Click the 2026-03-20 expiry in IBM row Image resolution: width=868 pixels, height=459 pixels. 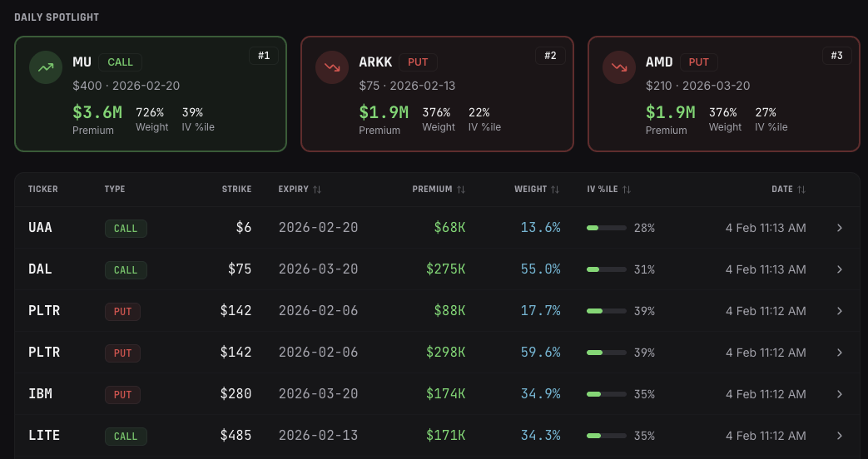pos(318,394)
